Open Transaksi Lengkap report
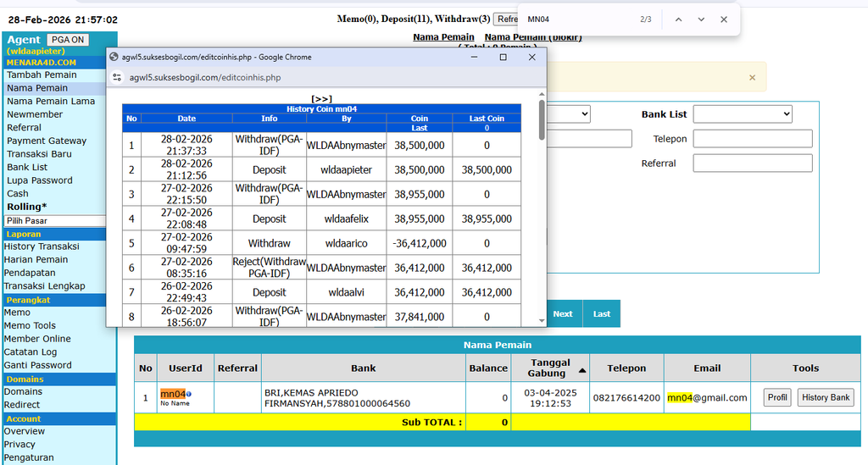Viewport: 868px width, 465px height. pos(44,285)
